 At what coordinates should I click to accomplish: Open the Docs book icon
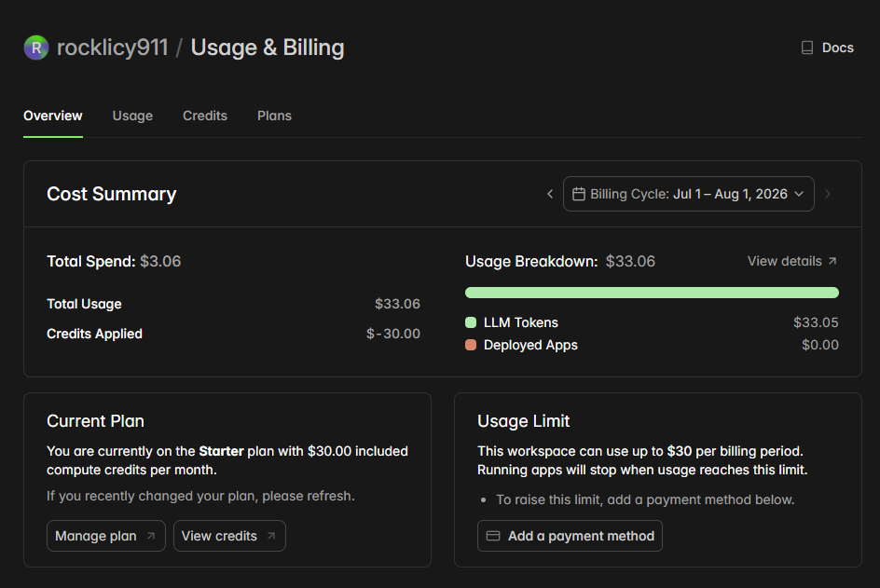coord(807,48)
